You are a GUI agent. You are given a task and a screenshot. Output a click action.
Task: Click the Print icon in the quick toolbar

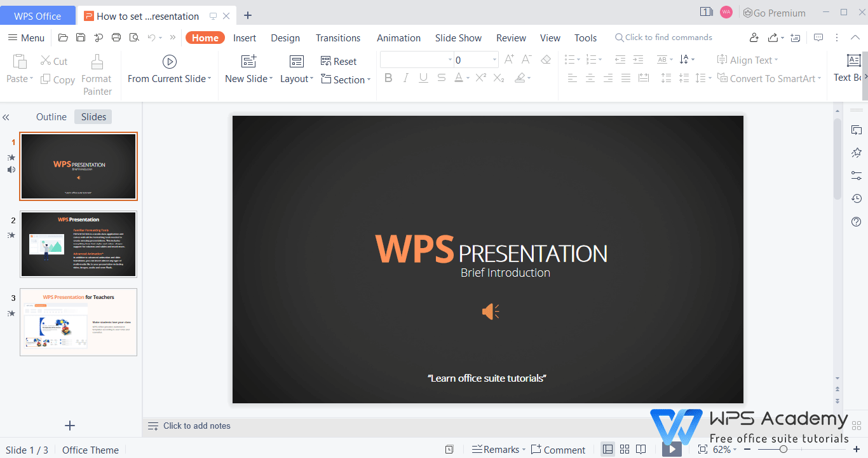[x=116, y=38]
